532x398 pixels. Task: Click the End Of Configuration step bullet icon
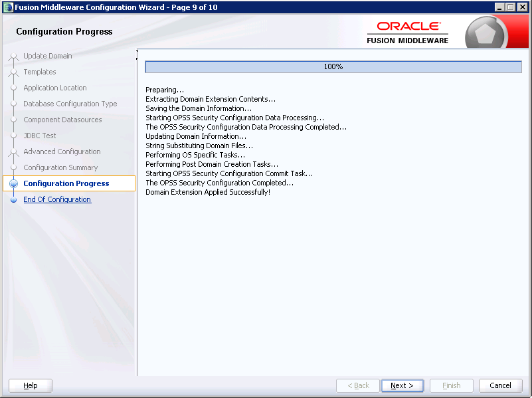13,200
